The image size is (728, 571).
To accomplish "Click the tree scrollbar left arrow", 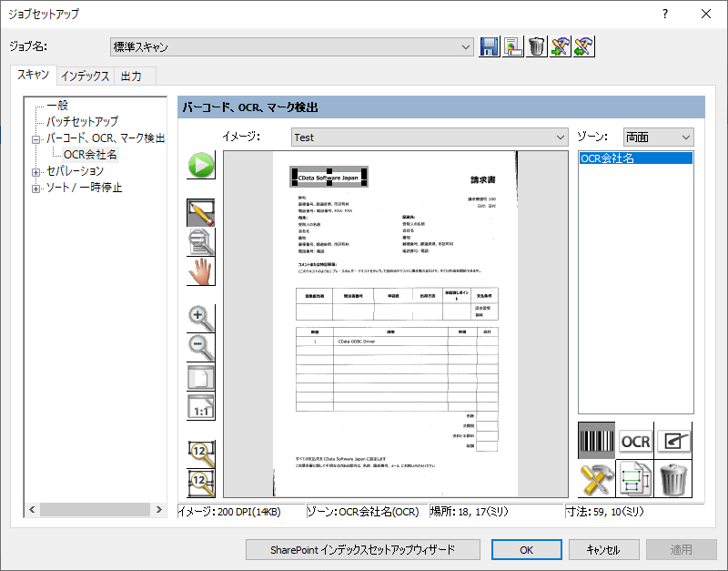I will pyautogui.click(x=32, y=510).
